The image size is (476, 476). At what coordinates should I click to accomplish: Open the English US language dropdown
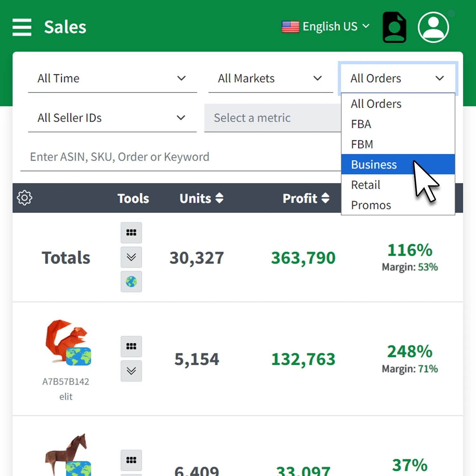point(326,27)
